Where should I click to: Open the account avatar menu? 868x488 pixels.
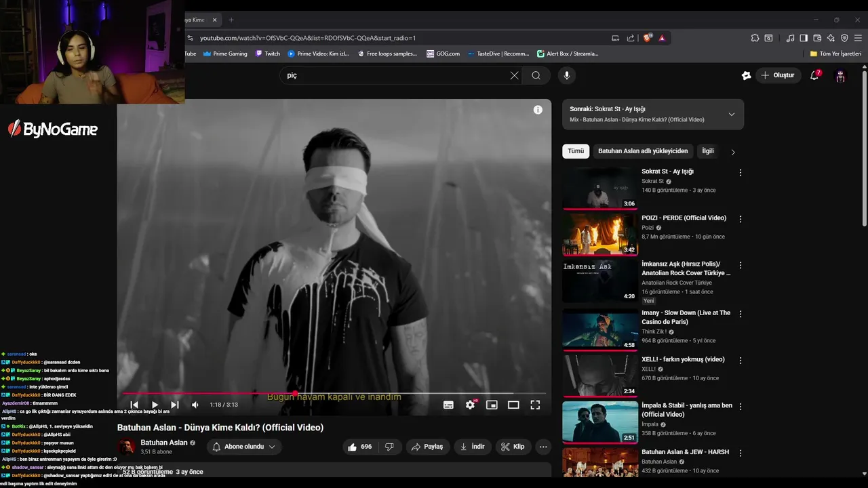click(x=840, y=75)
